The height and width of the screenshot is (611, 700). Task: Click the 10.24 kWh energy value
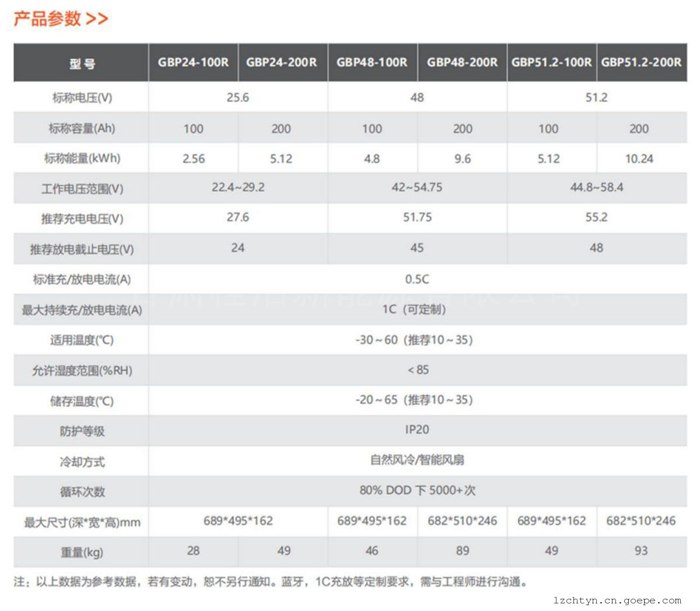(x=639, y=159)
